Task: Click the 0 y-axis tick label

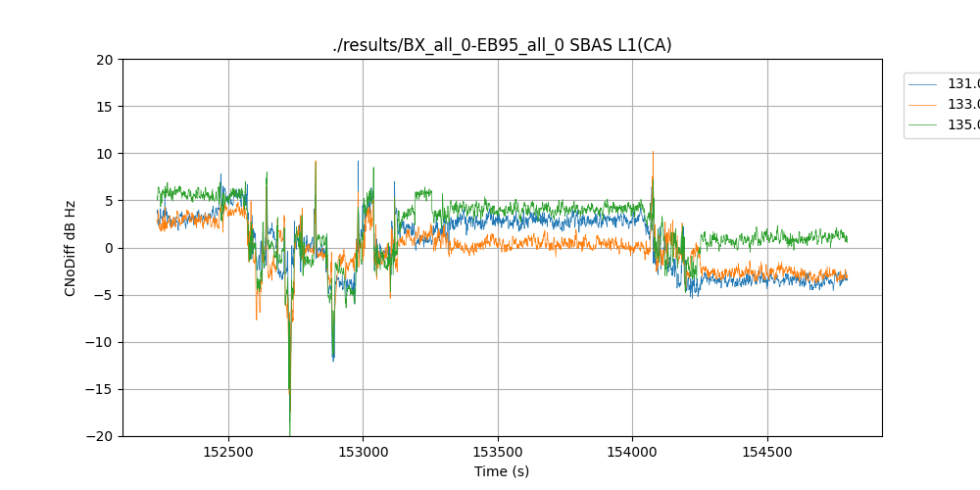Action: (x=110, y=248)
